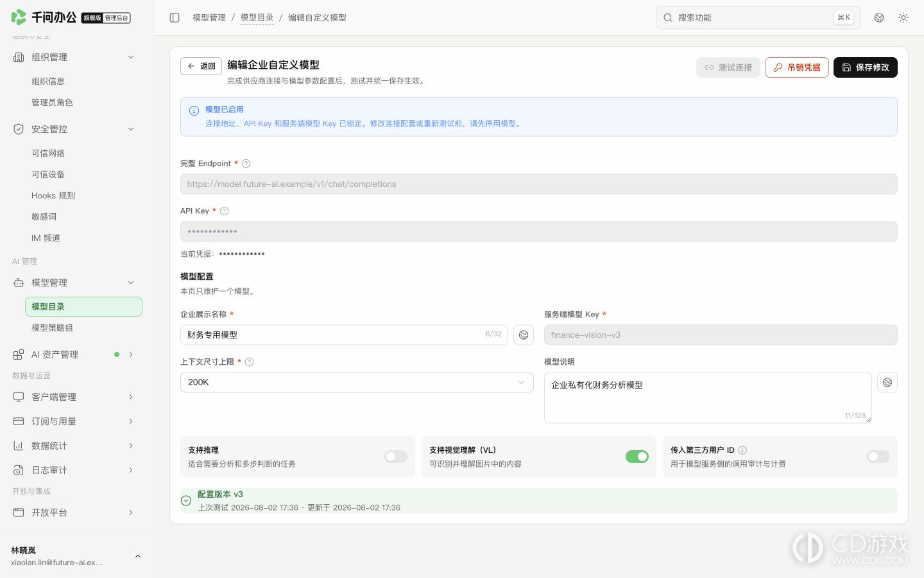Click into the 企业展示名称 input field

click(344, 335)
